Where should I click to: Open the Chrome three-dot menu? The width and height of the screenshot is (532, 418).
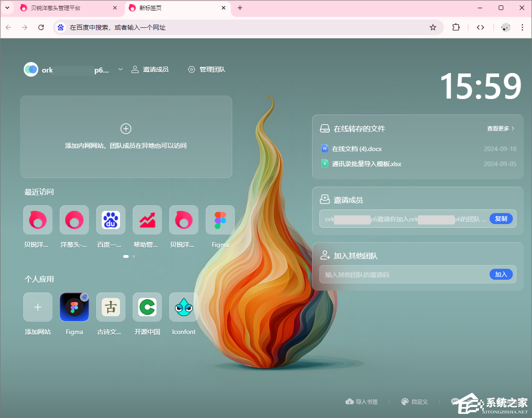point(522,27)
